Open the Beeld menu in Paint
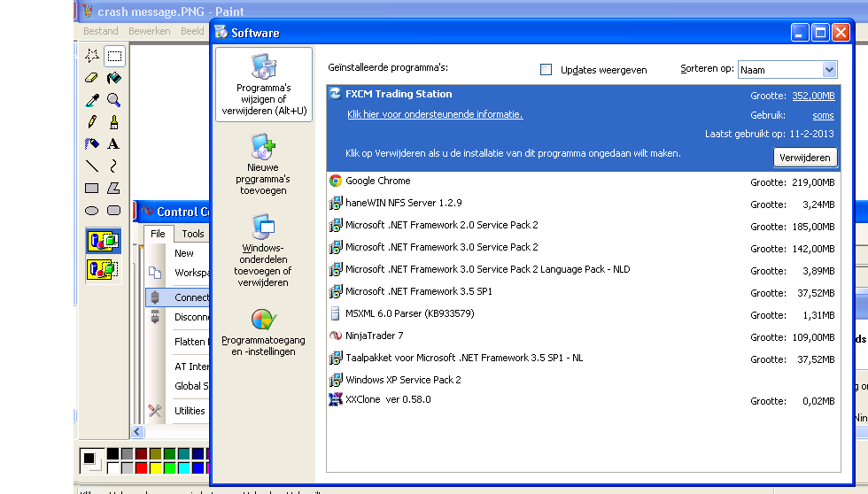 tap(192, 31)
